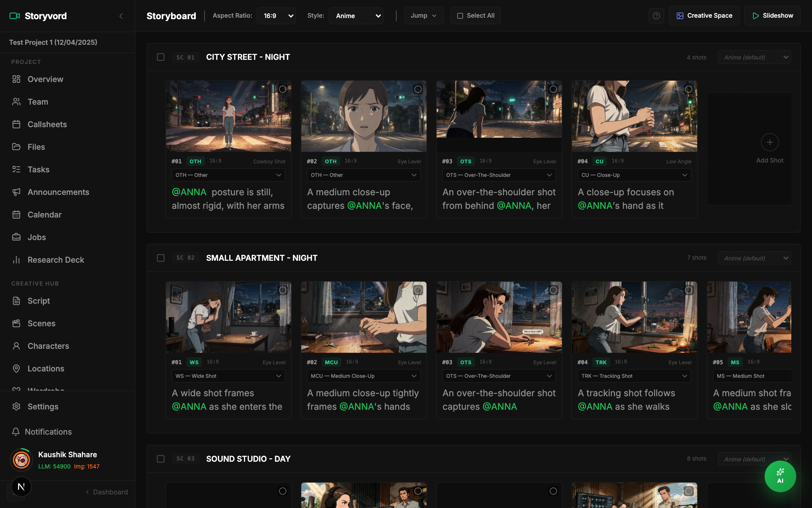Viewport: 812px width, 508px height.
Task: Open the Aspect Ratio 16:9 dropdown
Action: tap(276, 16)
